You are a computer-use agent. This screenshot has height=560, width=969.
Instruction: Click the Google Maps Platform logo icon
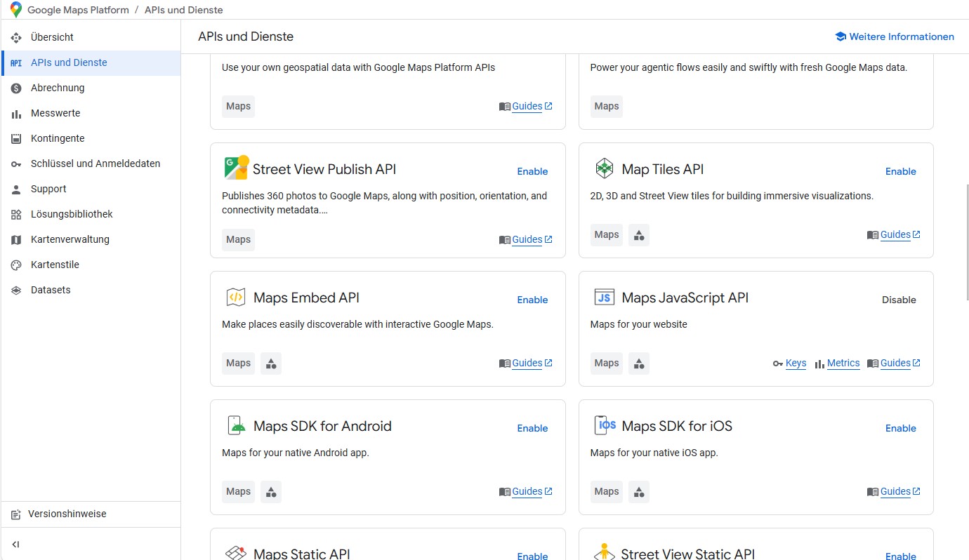[15, 10]
